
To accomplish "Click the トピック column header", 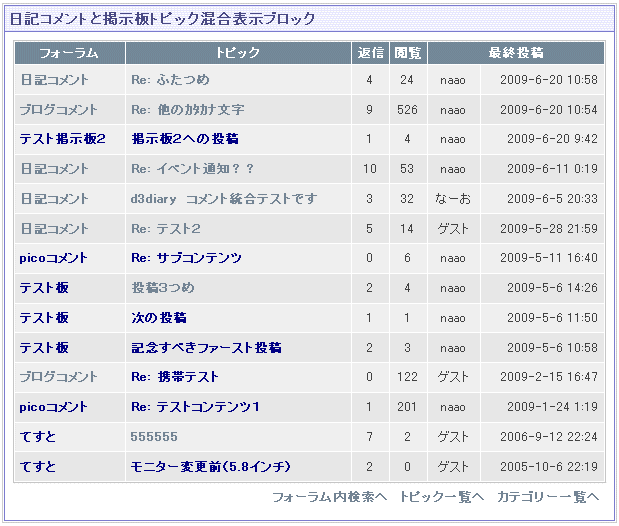I will (x=238, y=53).
